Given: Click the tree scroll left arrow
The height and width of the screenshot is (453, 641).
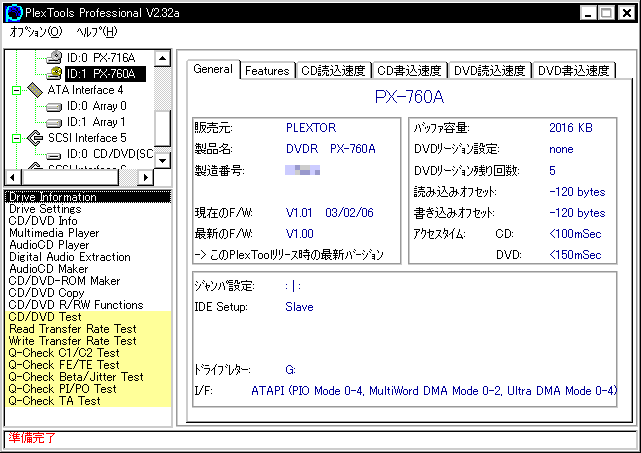Looking at the screenshot, I should [13, 177].
